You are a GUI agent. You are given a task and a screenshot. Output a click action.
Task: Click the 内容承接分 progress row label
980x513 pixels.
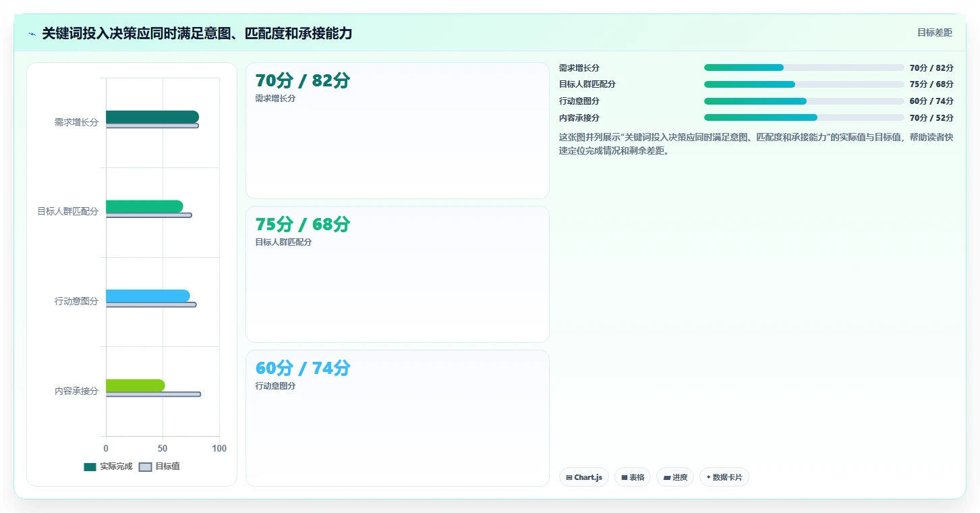coord(579,118)
